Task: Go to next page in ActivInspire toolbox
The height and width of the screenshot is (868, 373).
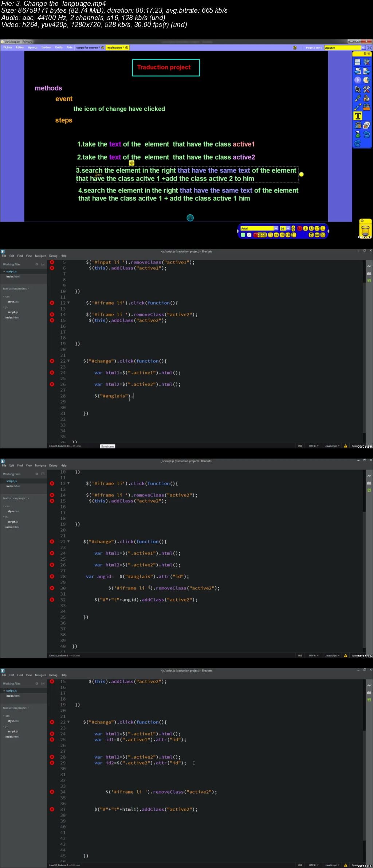Action: 366,71
